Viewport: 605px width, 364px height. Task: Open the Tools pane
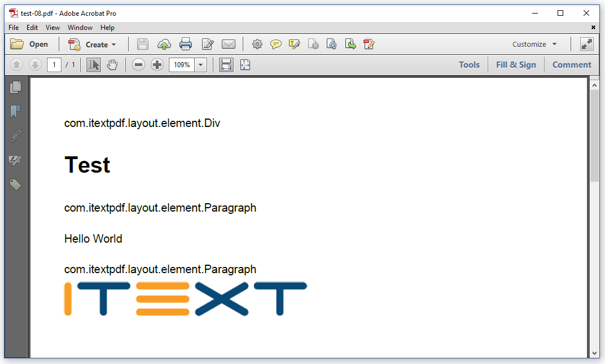coord(469,65)
